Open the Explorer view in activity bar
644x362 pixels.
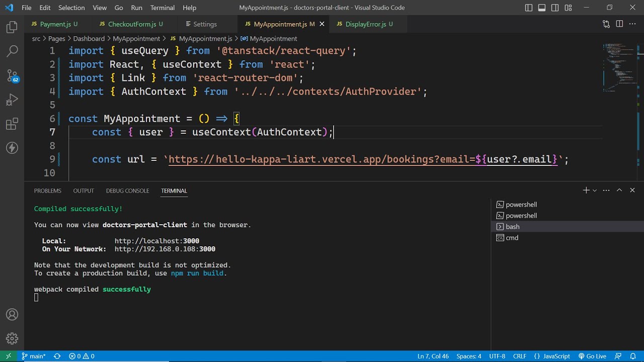(x=12, y=27)
